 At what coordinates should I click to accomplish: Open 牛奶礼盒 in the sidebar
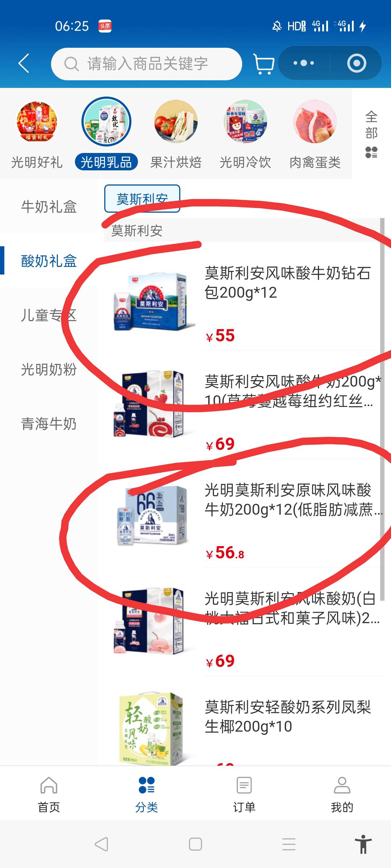pos(49,207)
